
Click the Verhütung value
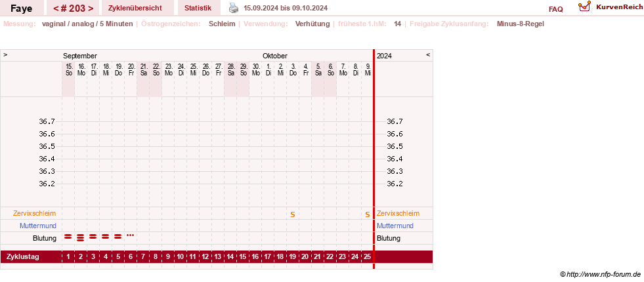point(312,24)
